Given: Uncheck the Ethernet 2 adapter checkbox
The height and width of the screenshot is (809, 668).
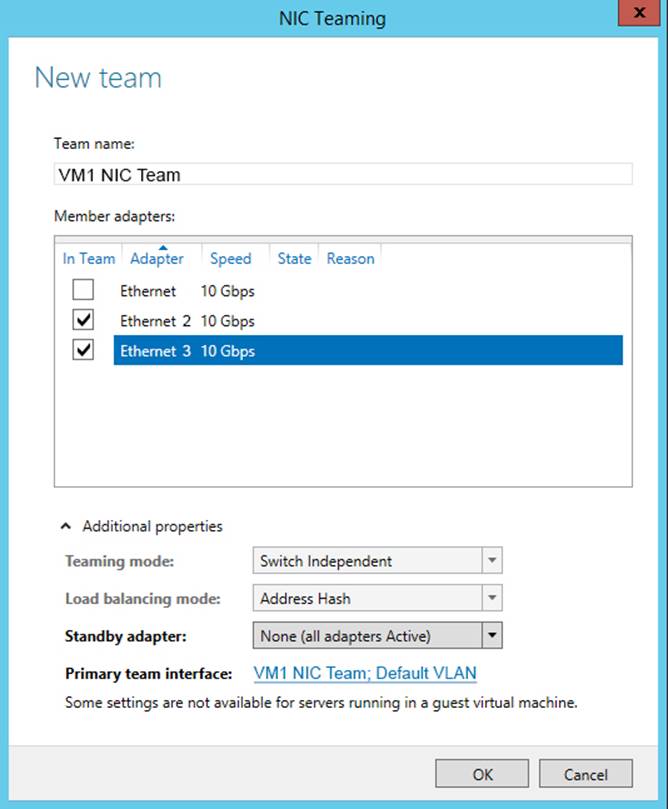Looking at the screenshot, I should (83, 321).
